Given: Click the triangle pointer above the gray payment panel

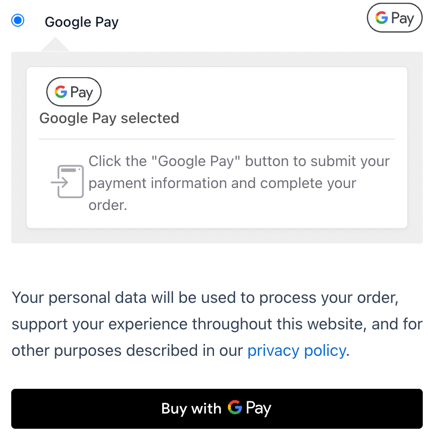Looking at the screenshot, I should 55,45.
